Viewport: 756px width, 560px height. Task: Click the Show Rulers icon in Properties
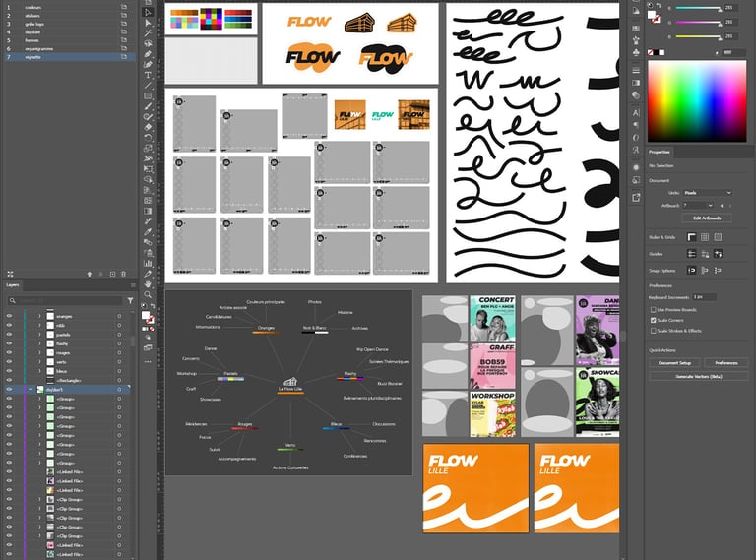coord(692,237)
